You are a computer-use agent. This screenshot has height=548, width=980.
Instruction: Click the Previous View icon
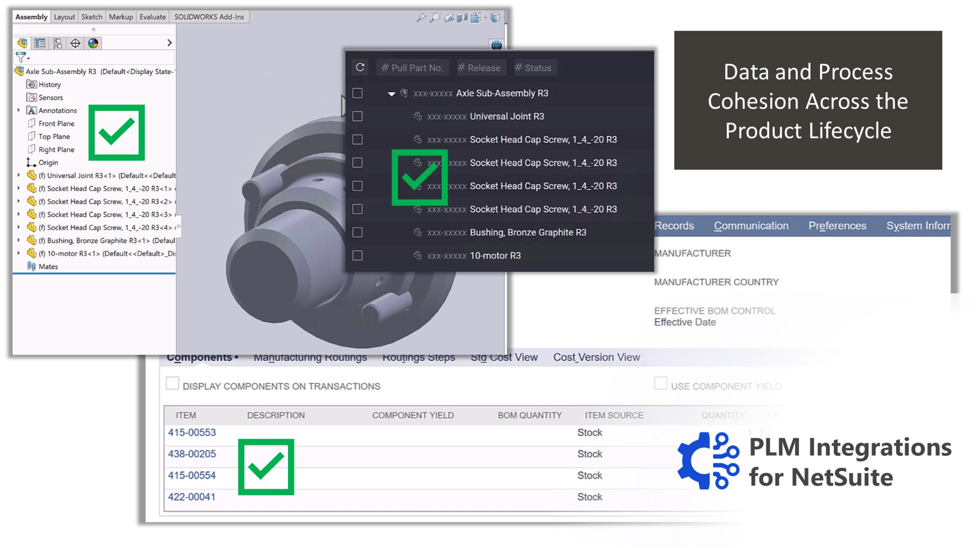[448, 18]
